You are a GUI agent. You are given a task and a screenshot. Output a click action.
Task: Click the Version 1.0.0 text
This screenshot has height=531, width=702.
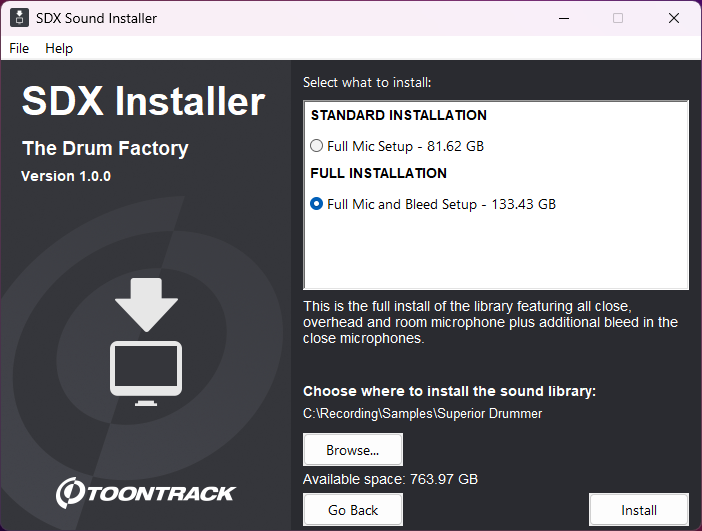click(x=66, y=176)
